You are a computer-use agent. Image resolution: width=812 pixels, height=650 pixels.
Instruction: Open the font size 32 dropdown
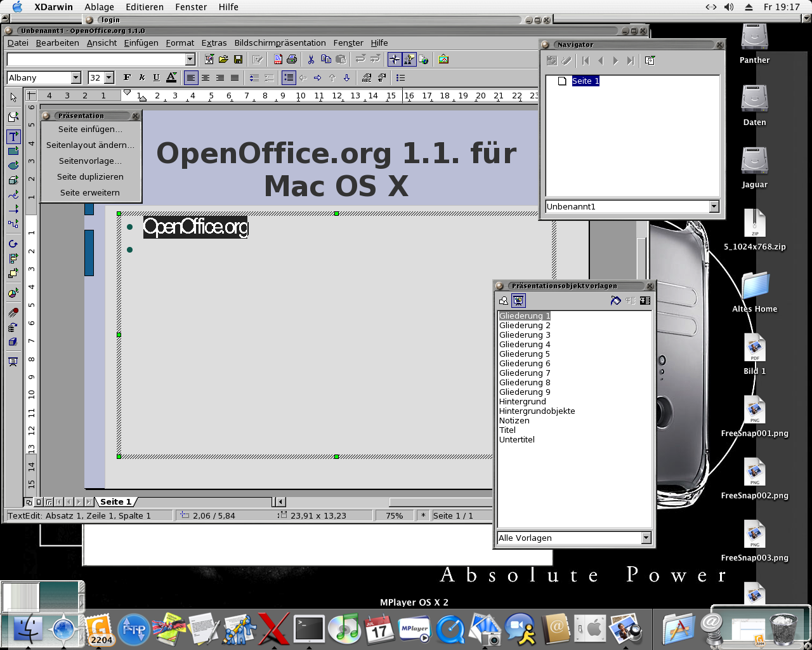(109, 77)
